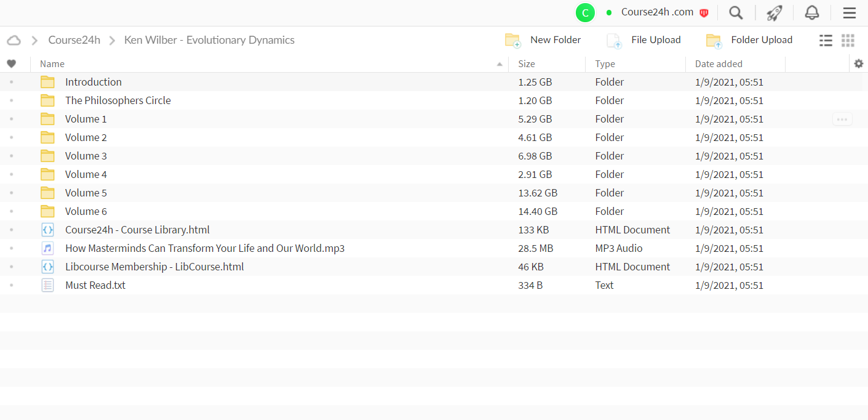868x420 pixels.
Task: Click the rocket upgrade icon
Action: 774,13
